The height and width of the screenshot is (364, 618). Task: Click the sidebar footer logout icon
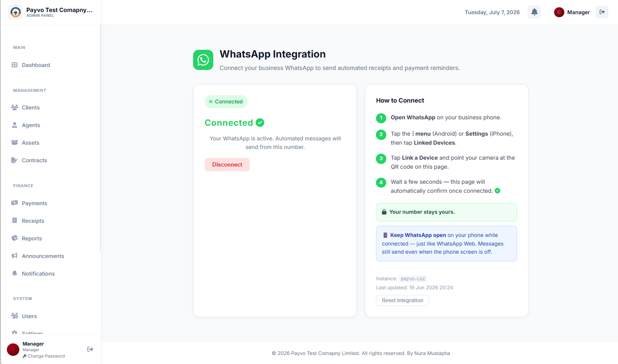tap(90, 349)
